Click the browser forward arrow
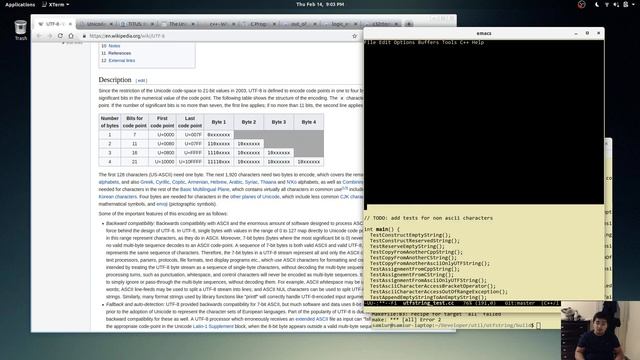The width and height of the screenshot is (640, 360). (x=50, y=36)
